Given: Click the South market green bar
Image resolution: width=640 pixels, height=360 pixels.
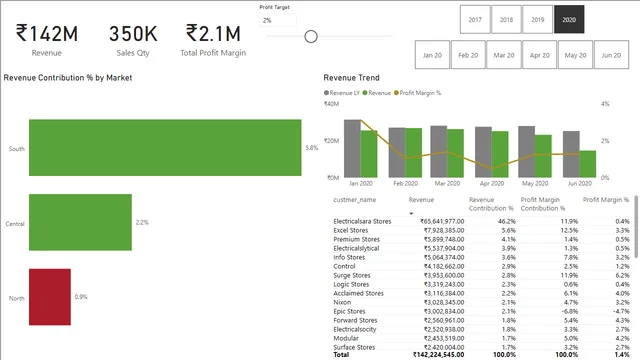Looking at the screenshot, I should click(165, 148).
